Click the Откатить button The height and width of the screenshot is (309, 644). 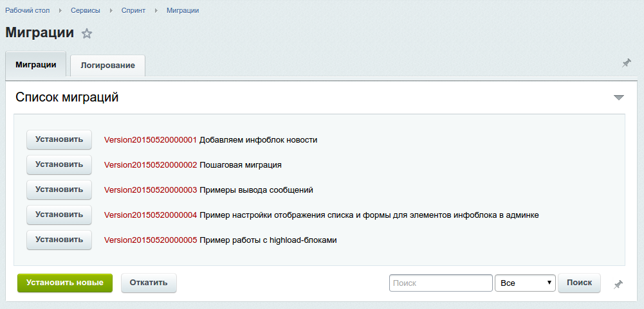(x=149, y=283)
